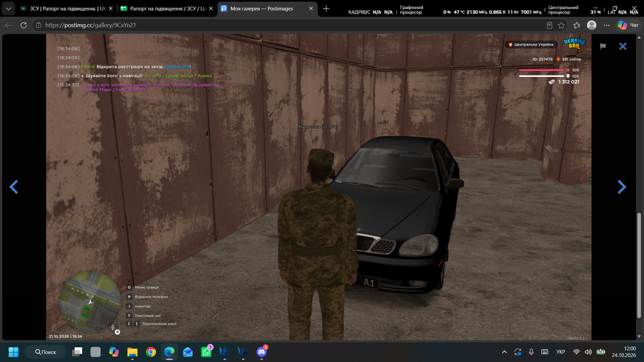Viewport: 644px width, 362px height.
Task: Open Task View on the taskbar
Action: coord(77,352)
